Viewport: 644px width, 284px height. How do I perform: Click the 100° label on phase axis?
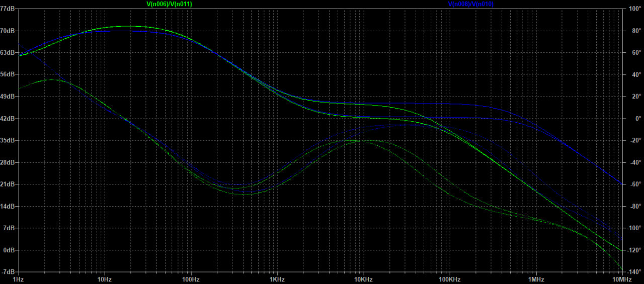pyautogui.click(x=633, y=9)
